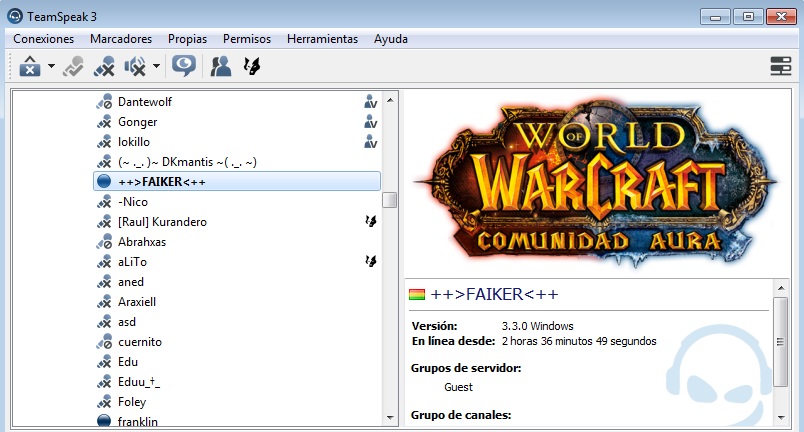Click the group badge icon next to Gonger

pyautogui.click(x=370, y=121)
